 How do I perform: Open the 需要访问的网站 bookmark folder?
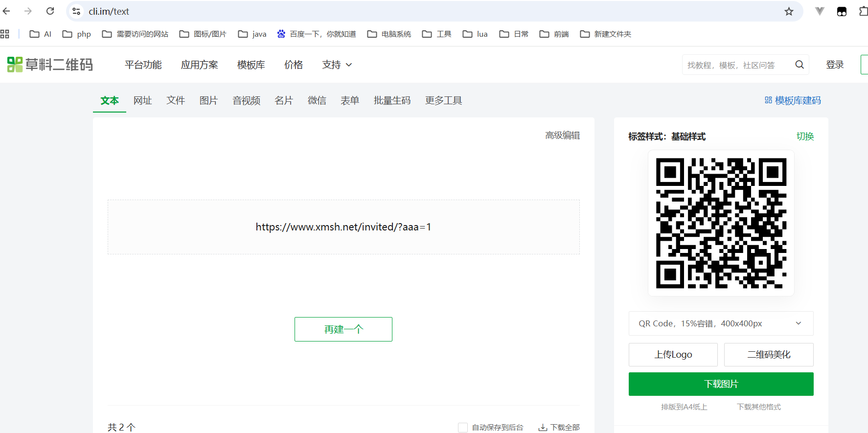(x=135, y=34)
